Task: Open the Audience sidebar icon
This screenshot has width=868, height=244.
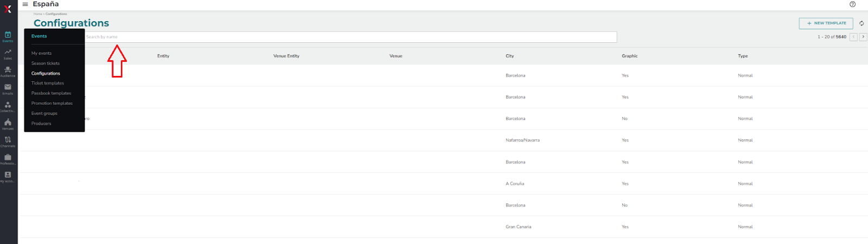Action: click(x=8, y=72)
